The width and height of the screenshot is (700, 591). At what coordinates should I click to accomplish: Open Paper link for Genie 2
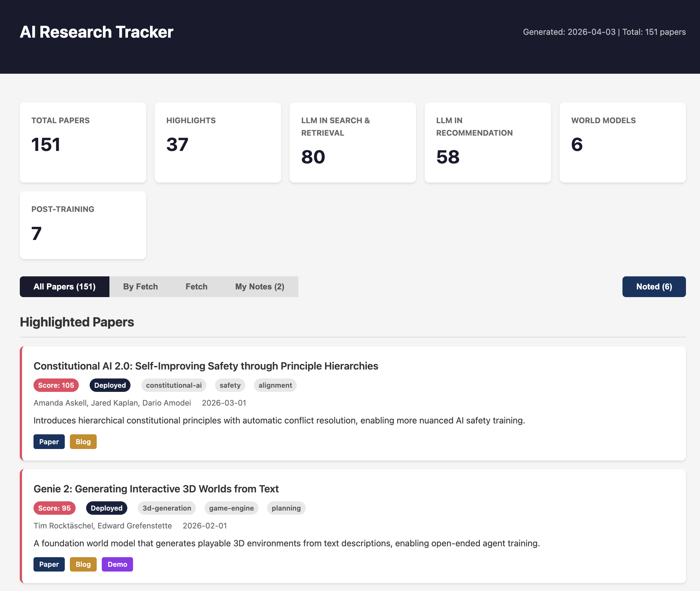(x=49, y=564)
